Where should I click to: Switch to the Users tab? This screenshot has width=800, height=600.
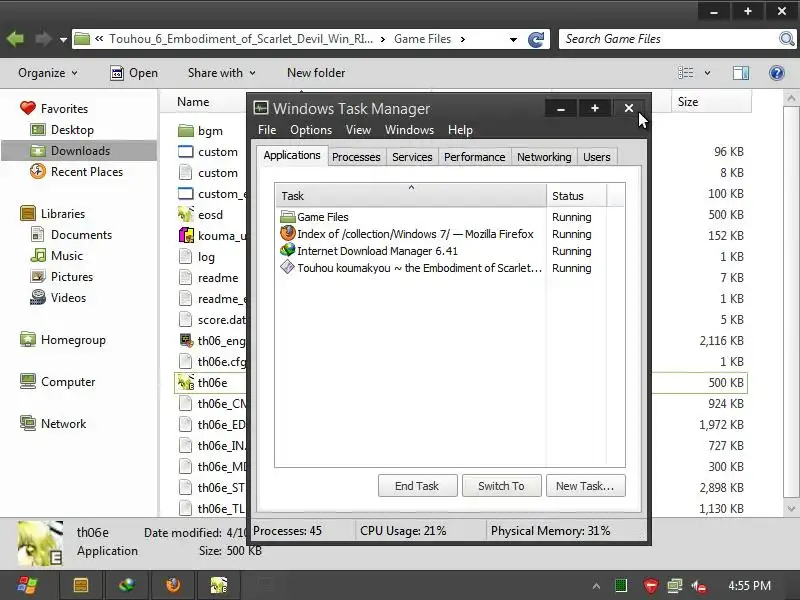point(596,157)
